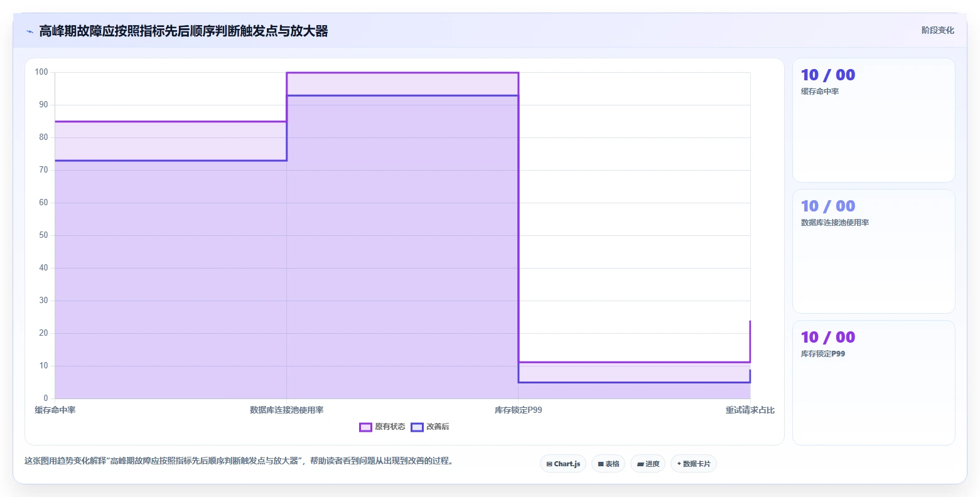Image resolution: width=980 pixels, height=497 pixels.
Task: Click the chart title heading text
Action: (183, 31)
